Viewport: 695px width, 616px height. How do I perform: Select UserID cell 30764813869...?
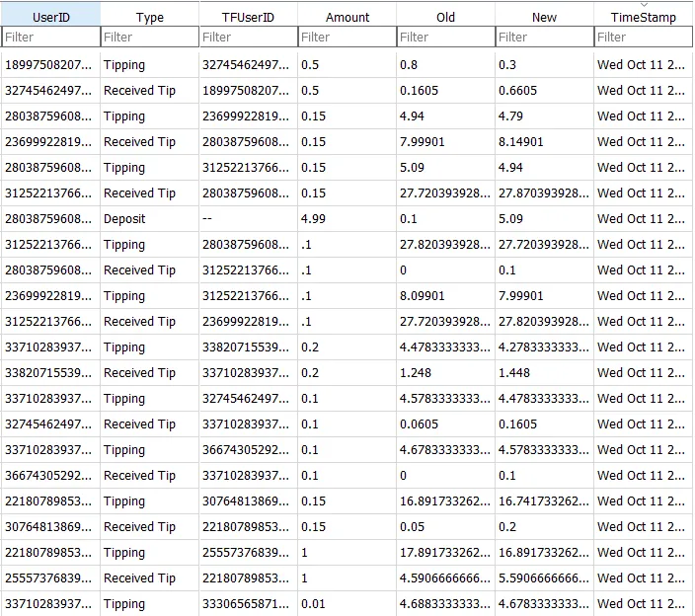coord(50,526)
